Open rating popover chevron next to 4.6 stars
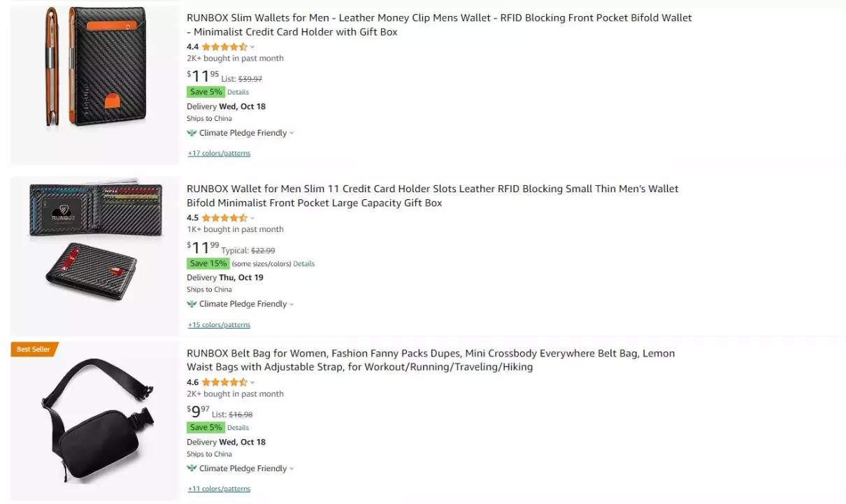Screen dimensions: 846x504 coord(252,383)
